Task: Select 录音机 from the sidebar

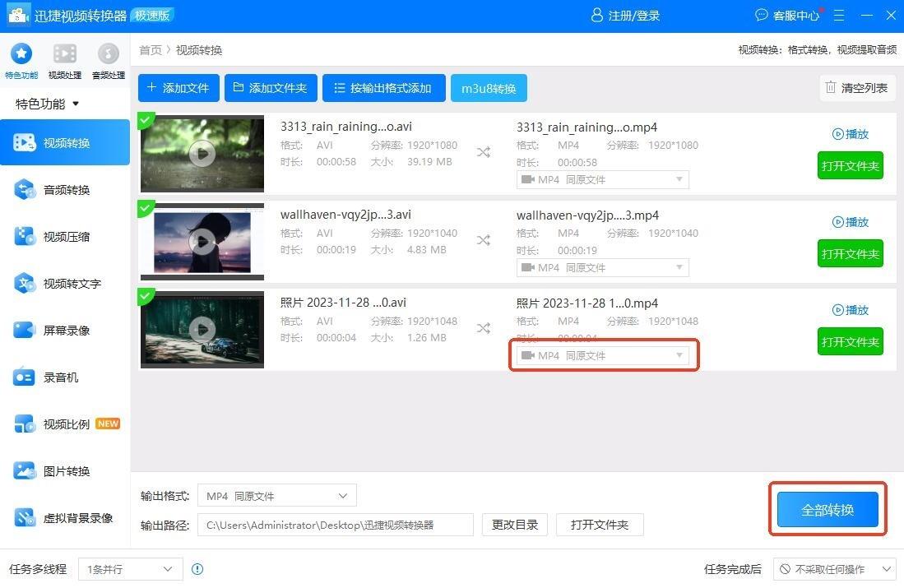Action: 59,377
